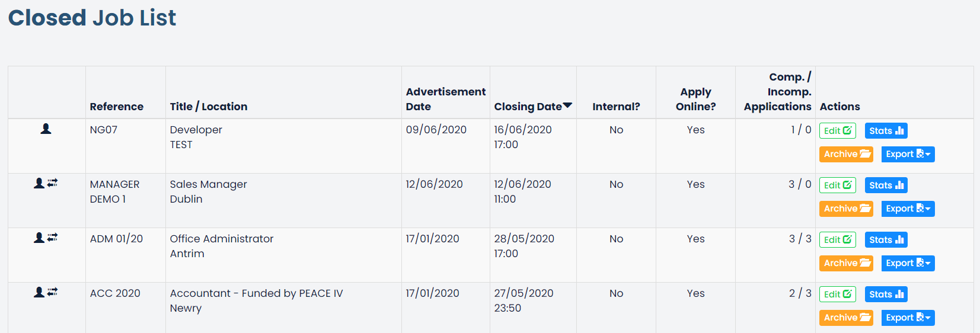This screenshot has height=333, width=980.
Task: Click the Title / Location column header
Action: click(209, 107)
